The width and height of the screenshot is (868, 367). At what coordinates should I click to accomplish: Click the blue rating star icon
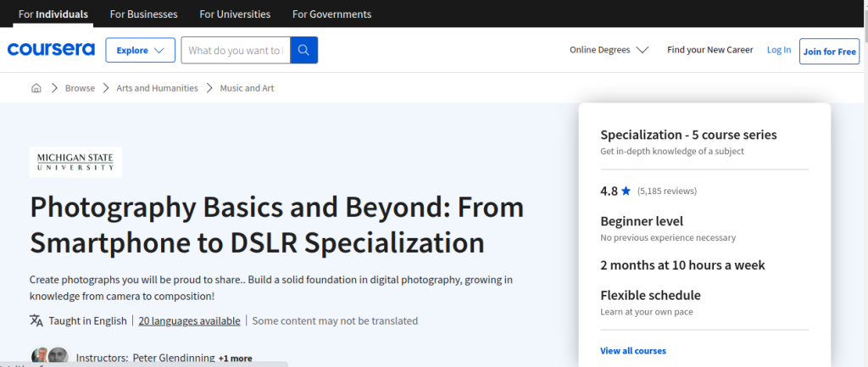click(x=626, y=191)
